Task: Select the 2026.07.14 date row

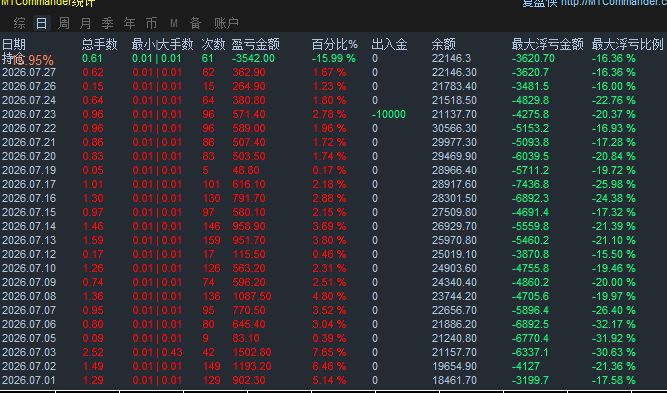Action: [x=29, y=226]
